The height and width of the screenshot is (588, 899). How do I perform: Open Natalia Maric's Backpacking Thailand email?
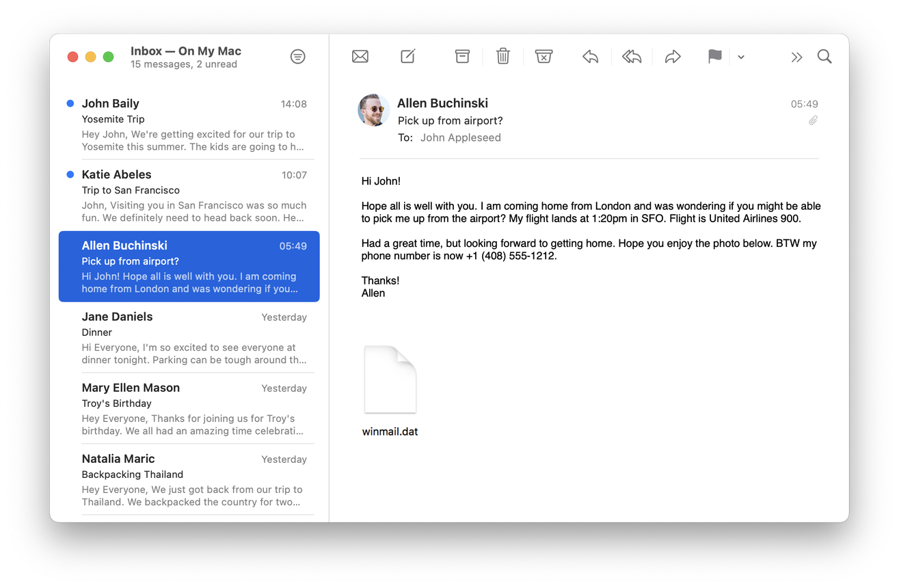click(x=189, y=480)
